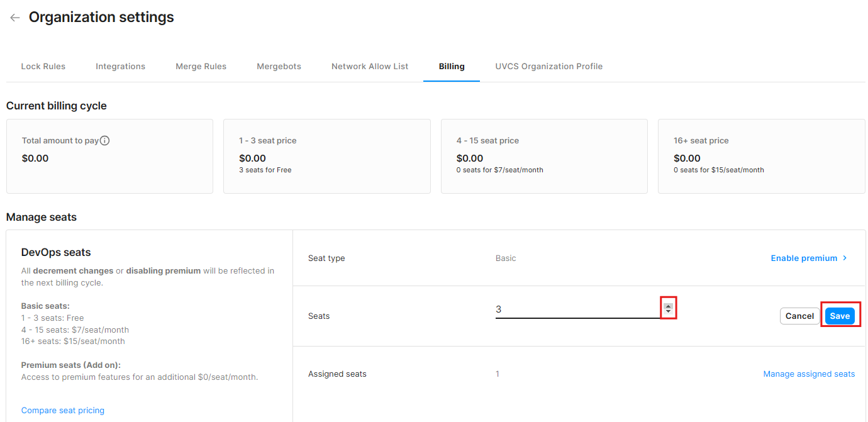Open the Lock Rules tab
Viewport: 868px width, 422px height.
[x=43, y=66]
